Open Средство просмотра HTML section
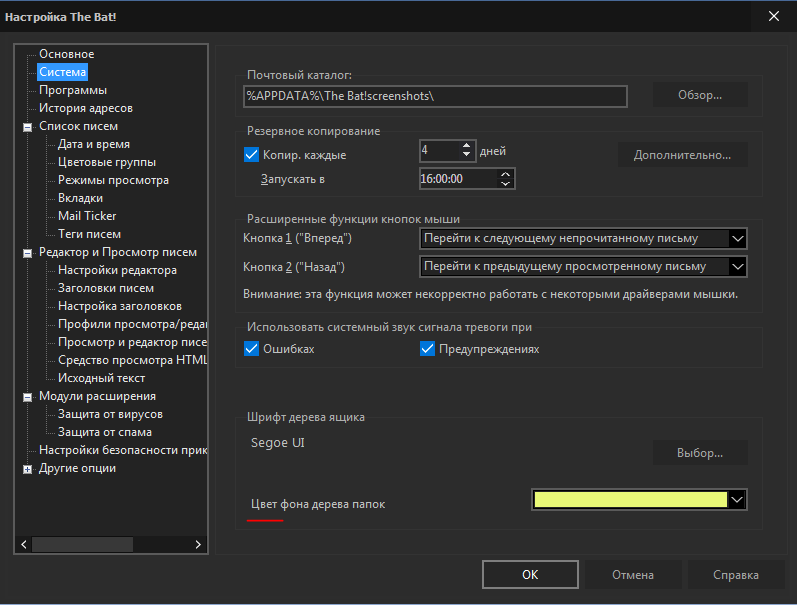Image resolution: width=797 pixels, height=606 pixels. click(132, 360)
